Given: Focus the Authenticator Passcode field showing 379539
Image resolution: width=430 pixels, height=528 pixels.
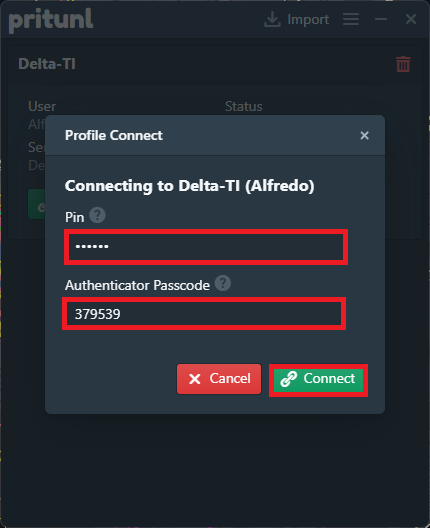Looking at the screenshot, I should [204, 314].
